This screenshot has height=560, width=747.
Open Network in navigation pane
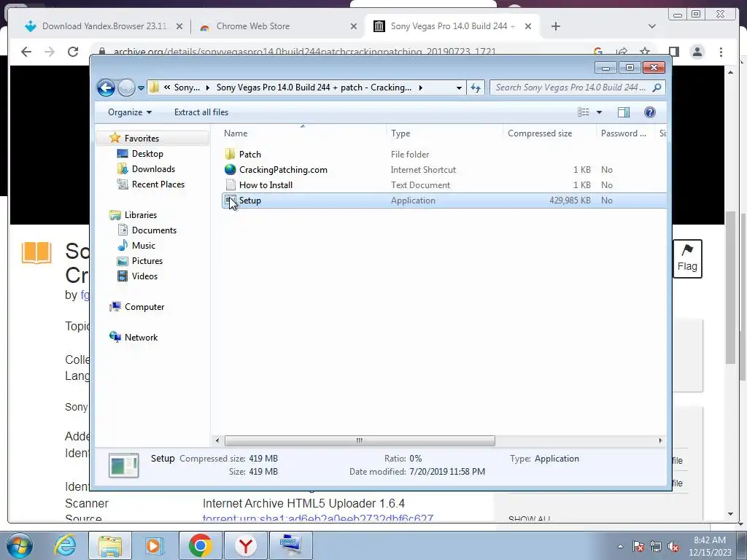(141, 337)
